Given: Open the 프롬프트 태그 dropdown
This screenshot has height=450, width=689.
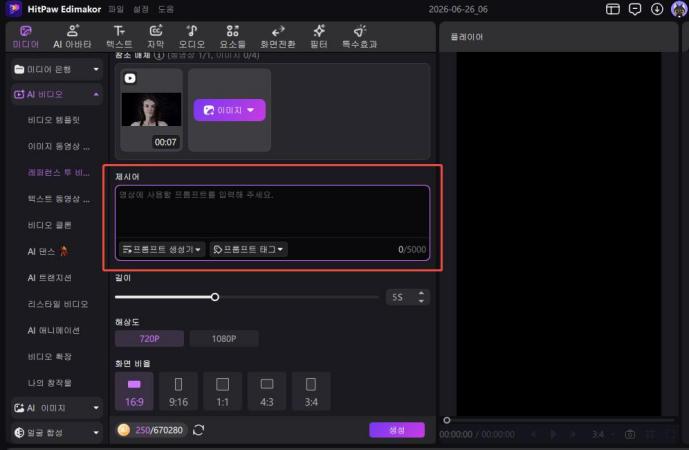Looking at the screenshot, I should click(x=248, y=249).
